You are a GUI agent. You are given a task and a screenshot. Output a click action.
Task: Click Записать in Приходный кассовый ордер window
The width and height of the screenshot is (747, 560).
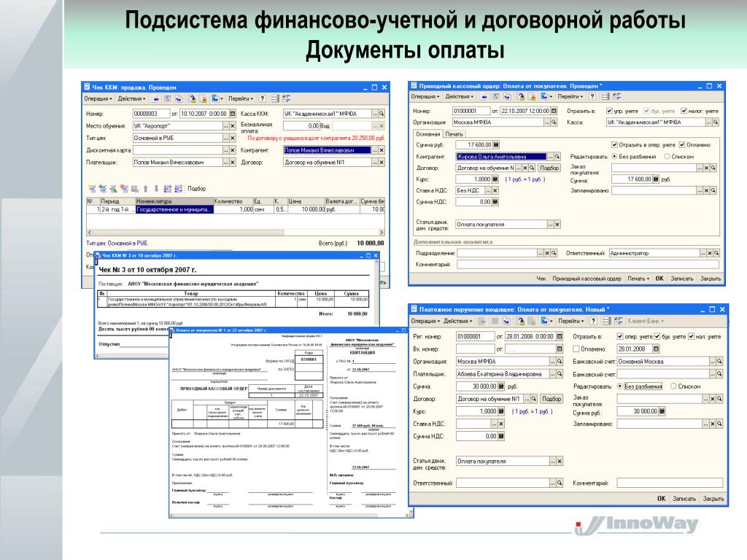tap(682, 279)
